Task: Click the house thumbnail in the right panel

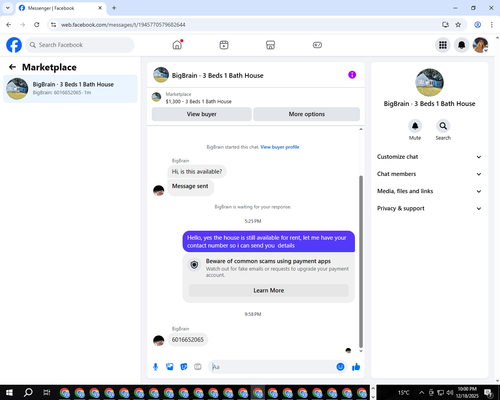Action: [x=429, y=82]
